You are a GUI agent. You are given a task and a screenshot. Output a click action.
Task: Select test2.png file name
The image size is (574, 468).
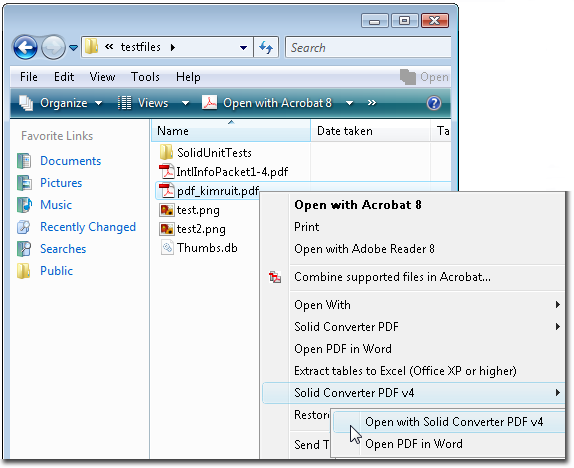[x=201, y=229]
